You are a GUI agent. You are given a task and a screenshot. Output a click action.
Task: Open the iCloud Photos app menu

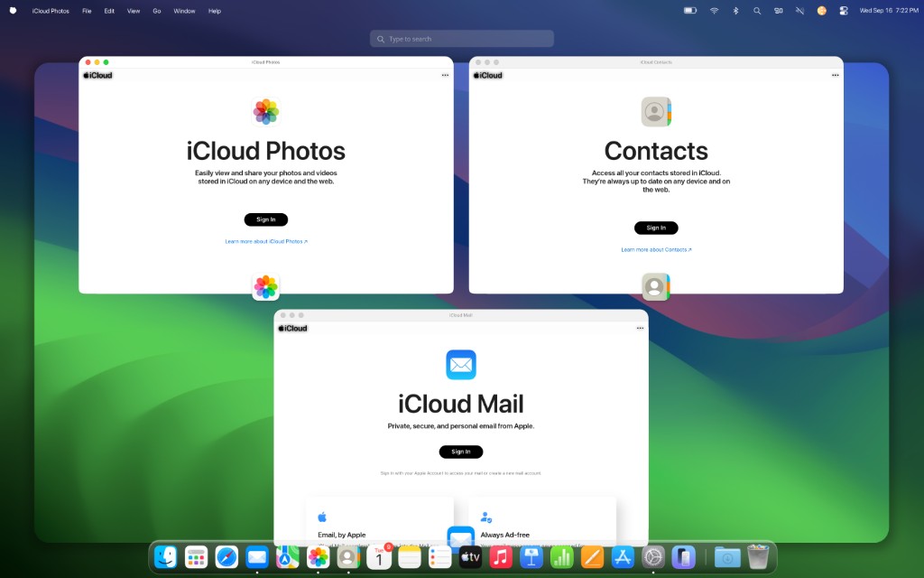tap(51, 11)
